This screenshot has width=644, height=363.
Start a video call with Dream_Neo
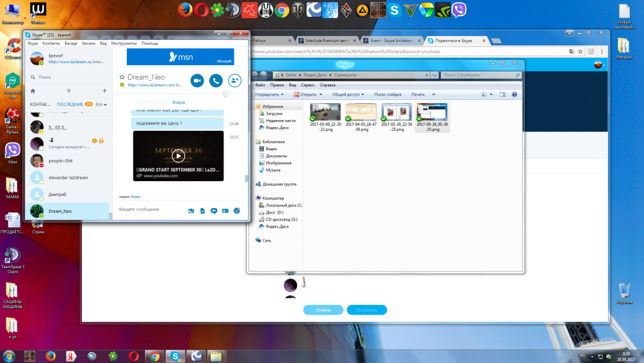(x=197, y=81)
